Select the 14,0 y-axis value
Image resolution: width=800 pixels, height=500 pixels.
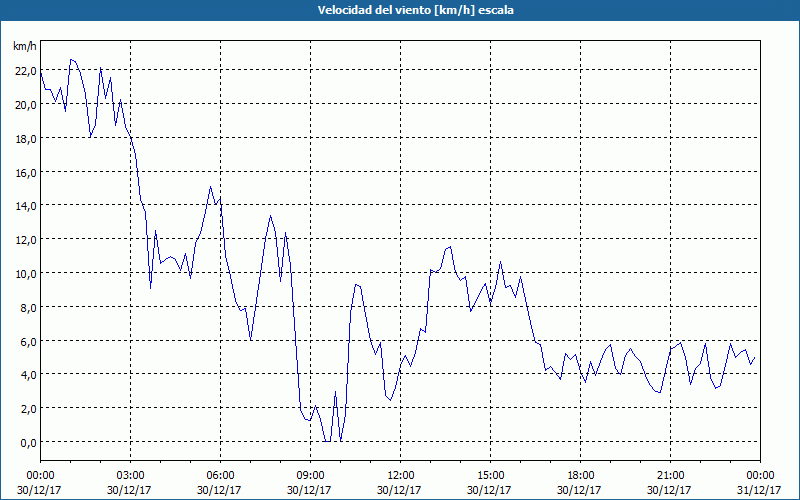[26, 206]
